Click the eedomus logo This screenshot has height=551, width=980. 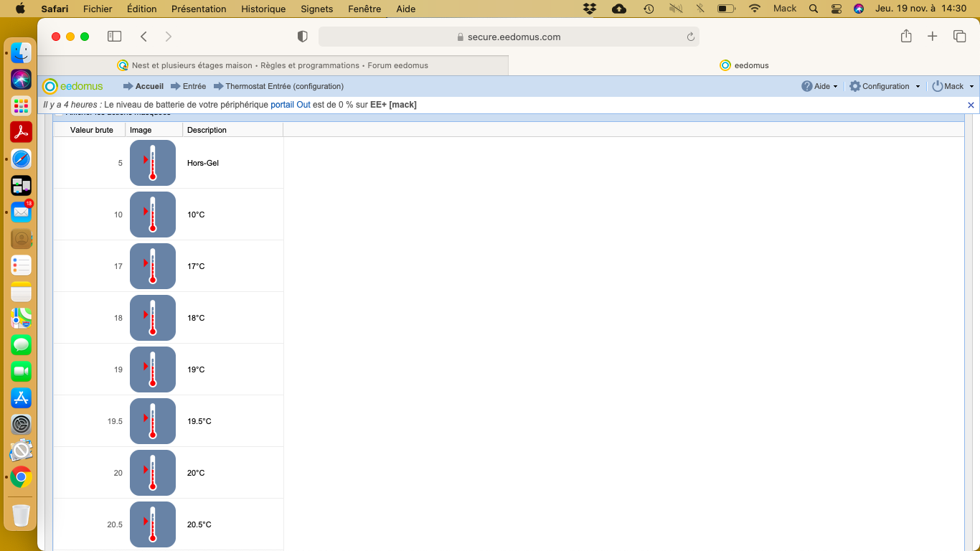point(72,86)
